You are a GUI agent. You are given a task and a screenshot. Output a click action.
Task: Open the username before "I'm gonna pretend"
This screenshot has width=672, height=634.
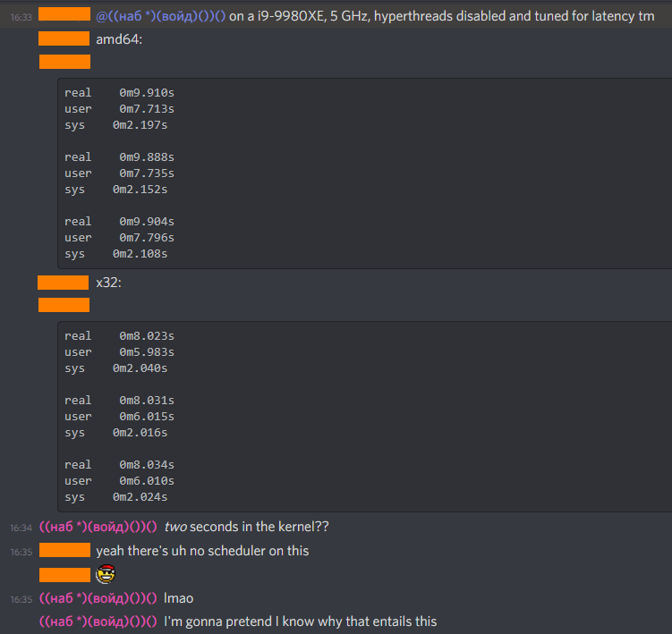pyautogui.click(x=98, y=621)
